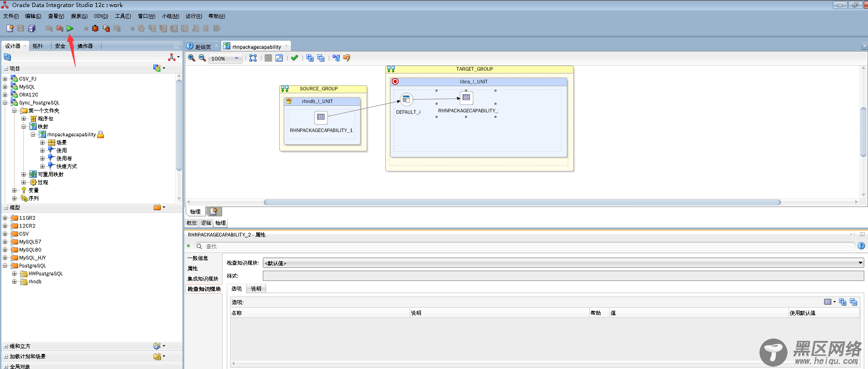The height and width of the screenshot is (369, 868).
Task: Click the 查找 search field in properties
Action: pyautogui.click(x=528, y=246)
